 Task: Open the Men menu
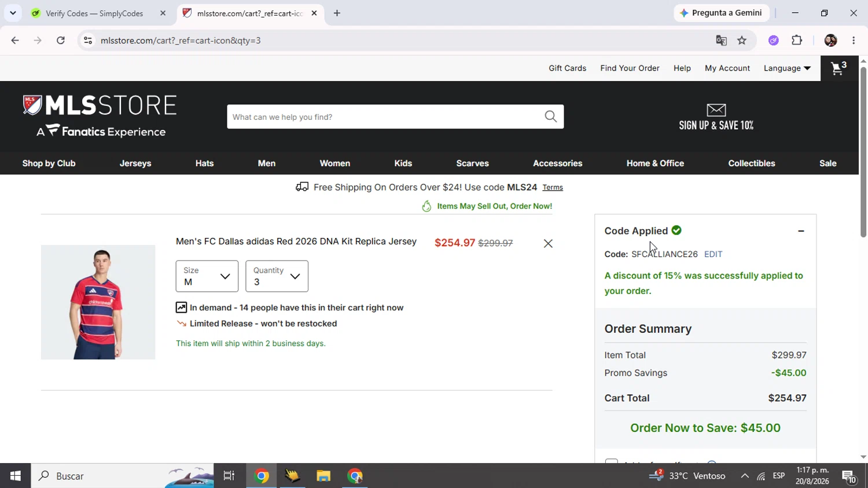pyautogui.click(x=267, y=163)
